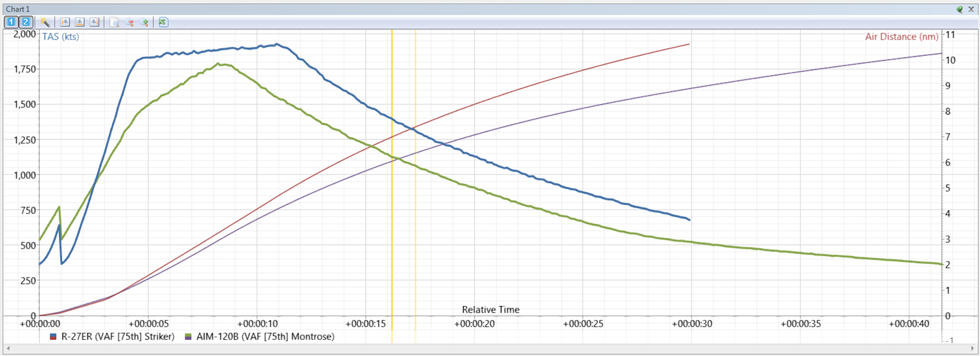980x356 pixels.
Task: Click the green pin icon in title bar
Action: click(x=960, y=9)
